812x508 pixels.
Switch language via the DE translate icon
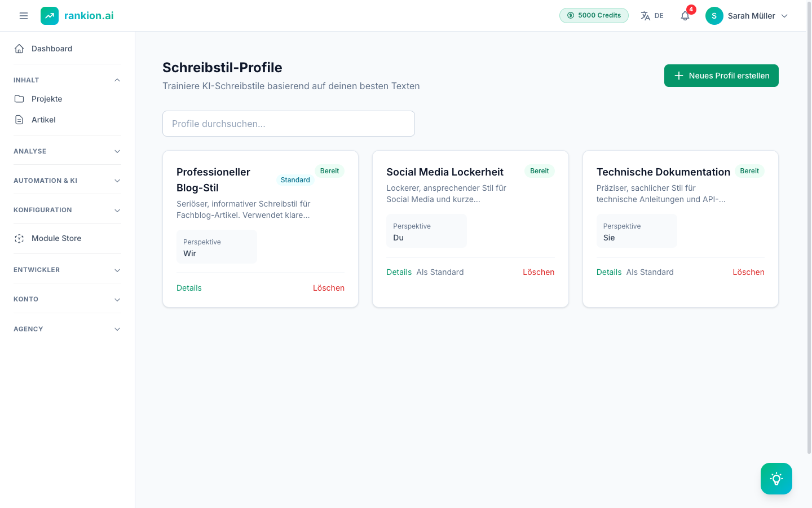[x=646, y=16]
